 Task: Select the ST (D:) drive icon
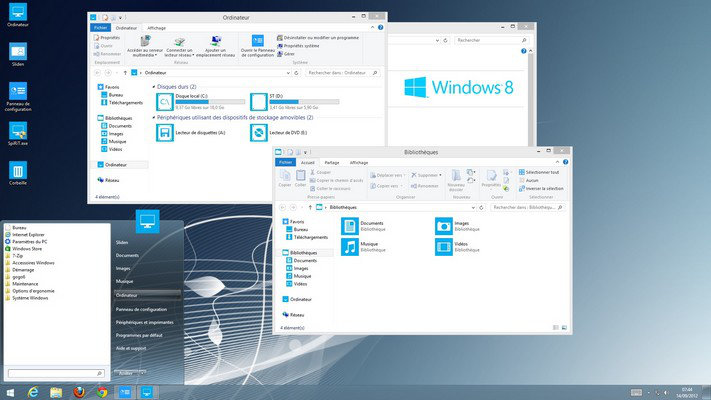[258, 102]
